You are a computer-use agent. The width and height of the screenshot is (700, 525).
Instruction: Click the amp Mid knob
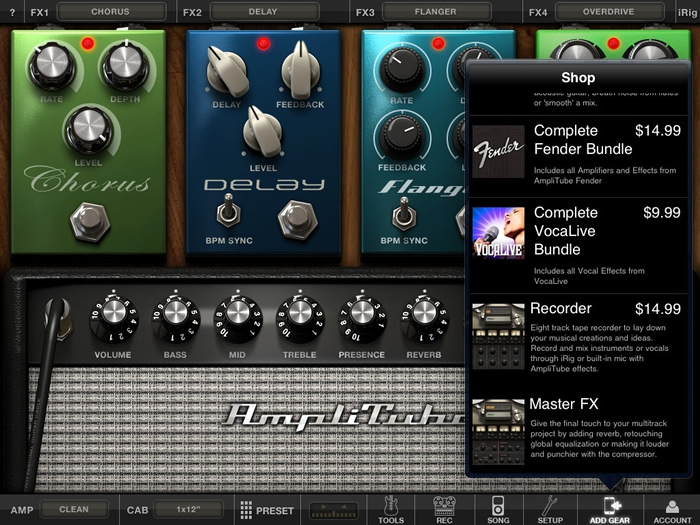pos(238,319)
